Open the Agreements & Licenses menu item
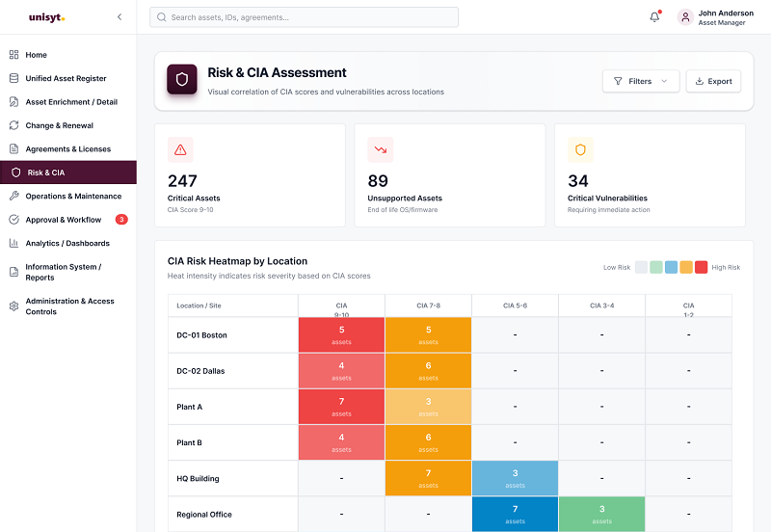771x532 pixels. (x=68, y=149)
